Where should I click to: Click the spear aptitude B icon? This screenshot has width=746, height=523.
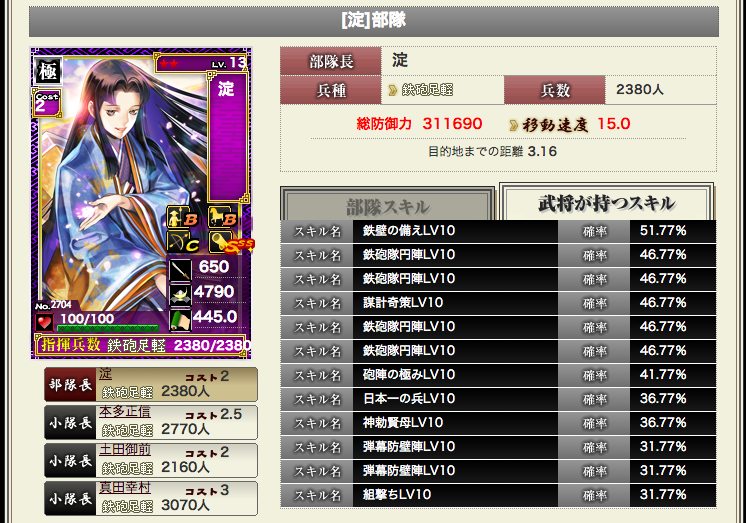click(x=183, y=217)
